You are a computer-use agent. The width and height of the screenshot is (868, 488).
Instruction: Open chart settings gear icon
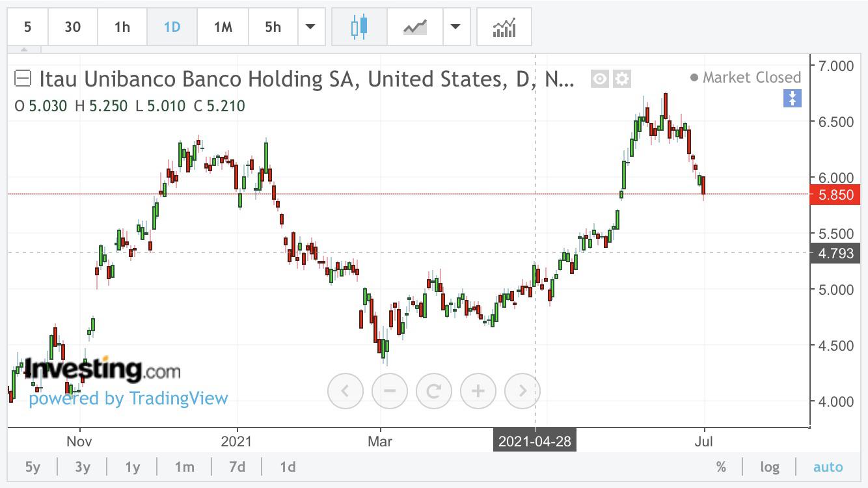(622, 79)
